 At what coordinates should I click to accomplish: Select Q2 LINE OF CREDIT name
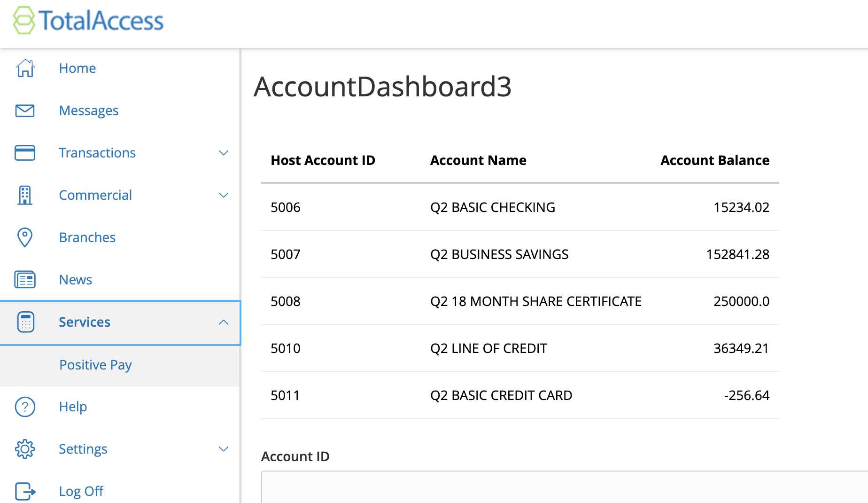(x=489, y=348)
